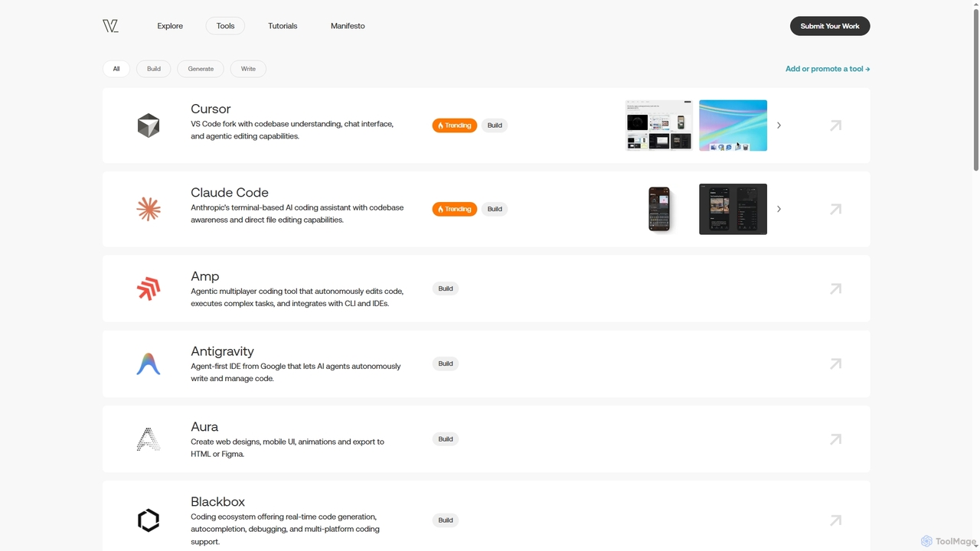Open the Tutorials tab
The height and width of the screenshot is (551, 980).
(x=283, y=26)
